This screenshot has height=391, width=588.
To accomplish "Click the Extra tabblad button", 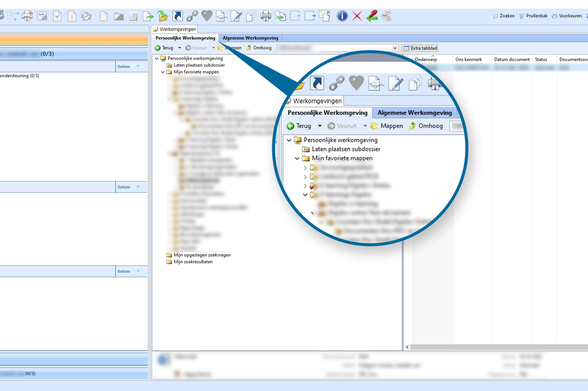I will point(420,48).
